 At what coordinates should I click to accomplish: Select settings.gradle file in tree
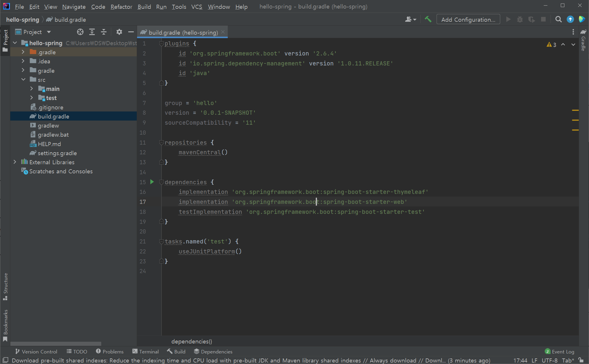coord(57,153)
